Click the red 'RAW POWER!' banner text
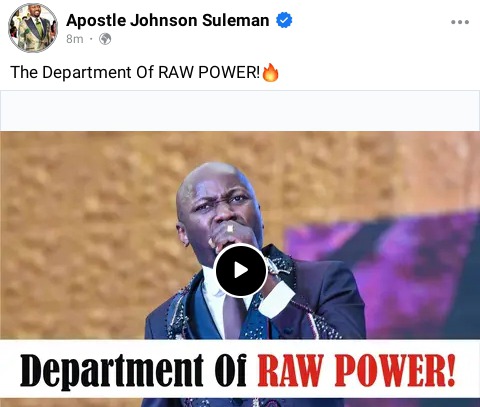The width and height of the screenshot is (480, 407). [x=356, y=370]
